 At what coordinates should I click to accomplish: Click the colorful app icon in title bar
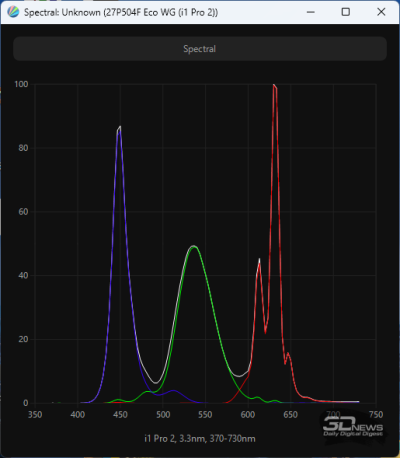pyautogui.click(x=13, y=12)
